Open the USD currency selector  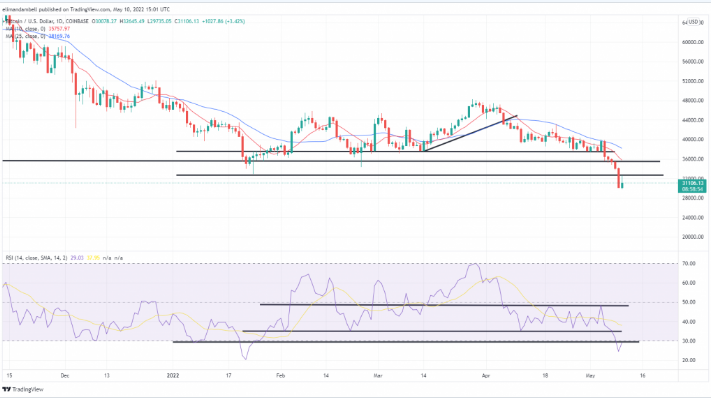tap(694, 22)
